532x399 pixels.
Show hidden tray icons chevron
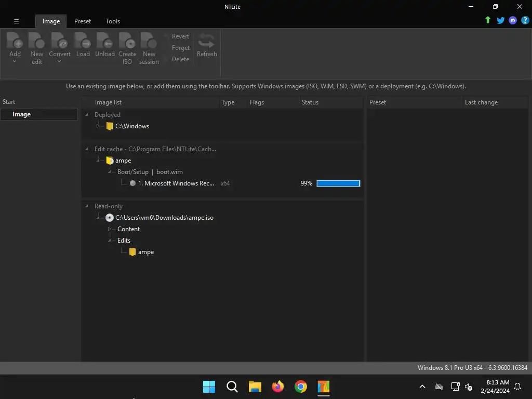pyautogui.click(x=422, y=387)
